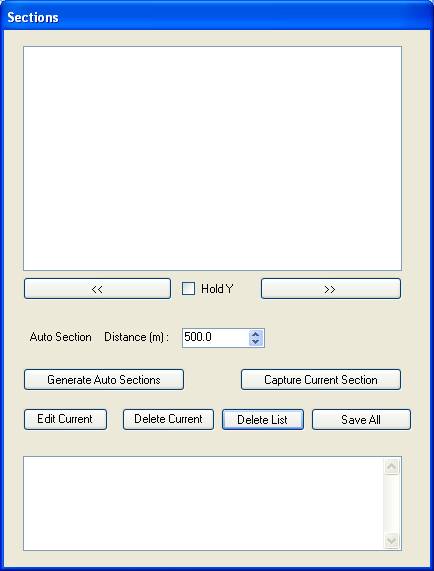Click the Auto Section label
The height and width of the screenshot is (571, 434).
tap(60, 337)
